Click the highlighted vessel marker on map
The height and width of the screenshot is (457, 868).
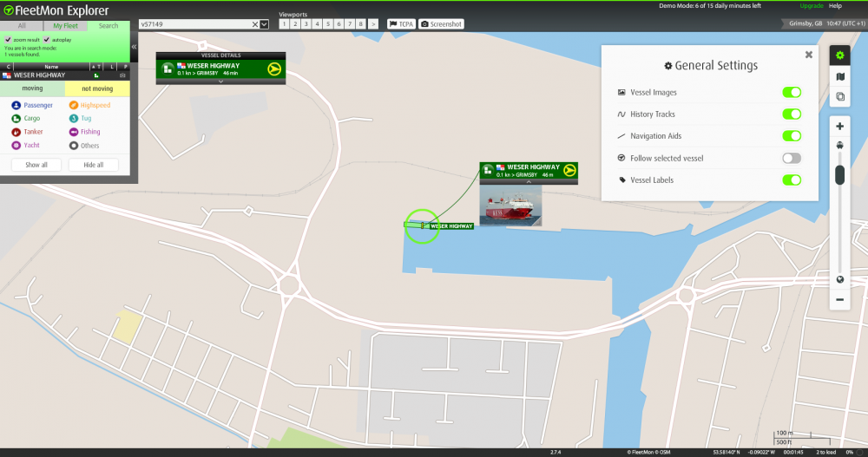(422, 225)
